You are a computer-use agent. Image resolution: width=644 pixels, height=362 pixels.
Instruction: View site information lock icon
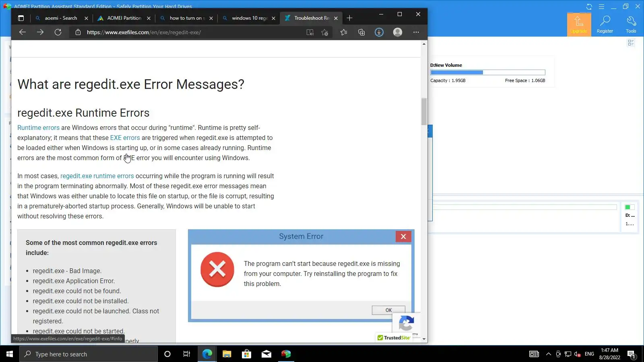pos(78,32)
